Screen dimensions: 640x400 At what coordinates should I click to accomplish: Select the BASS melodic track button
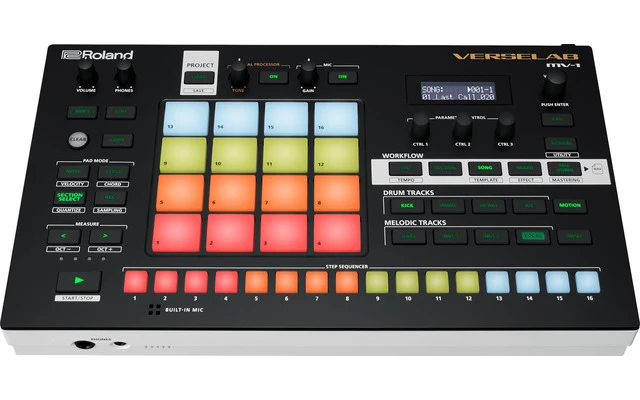pos(408,236)
